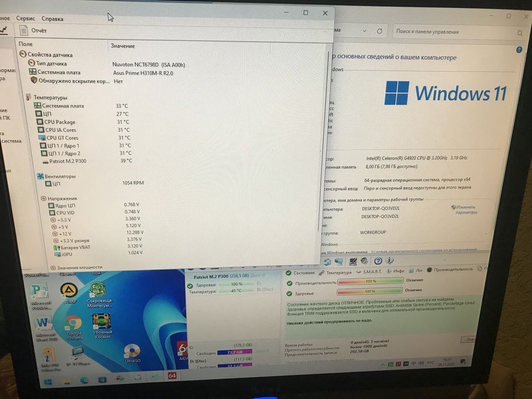Click the Изменить параметры link
Screen dimensions: 532x399
pos(465,210)
